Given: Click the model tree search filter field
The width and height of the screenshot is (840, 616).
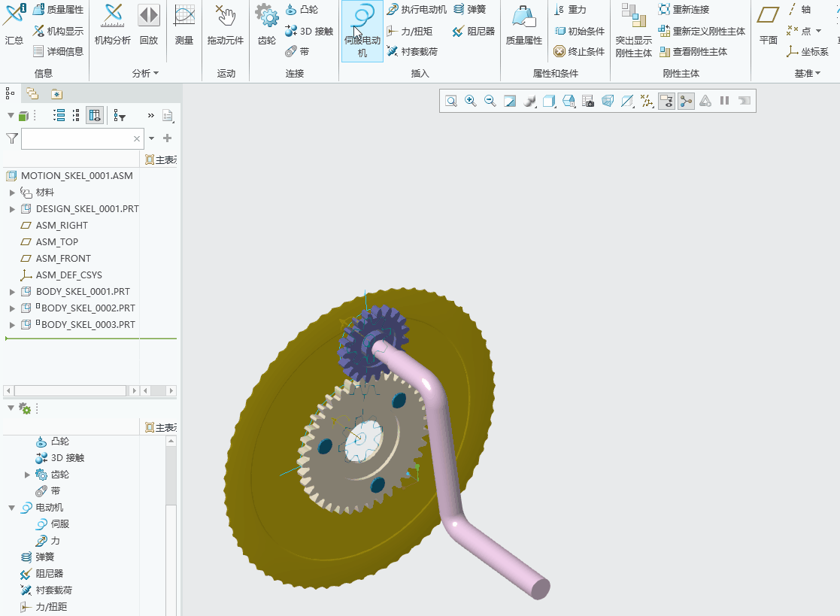Looking at the screenshot, I should [77, 138].
